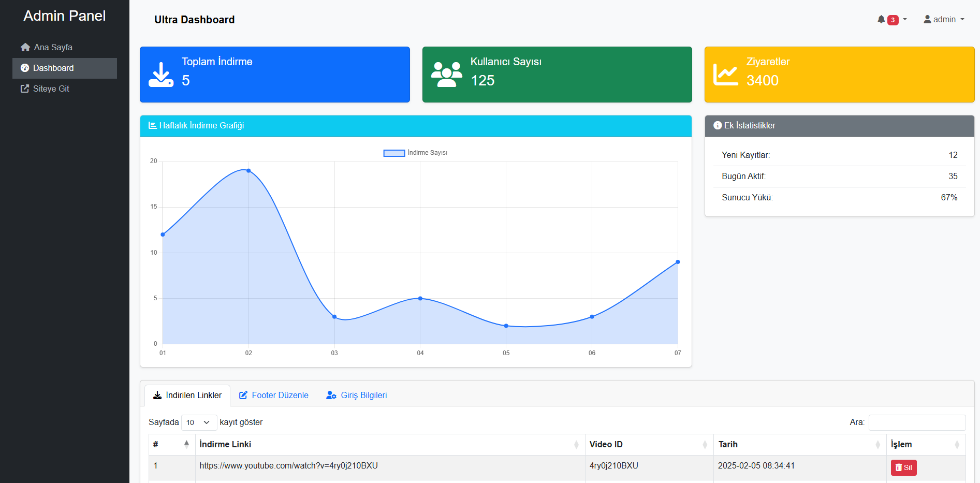Click the home icon beside Ana Sayfa
980x483 pixels.
click(x=25, y=47)
